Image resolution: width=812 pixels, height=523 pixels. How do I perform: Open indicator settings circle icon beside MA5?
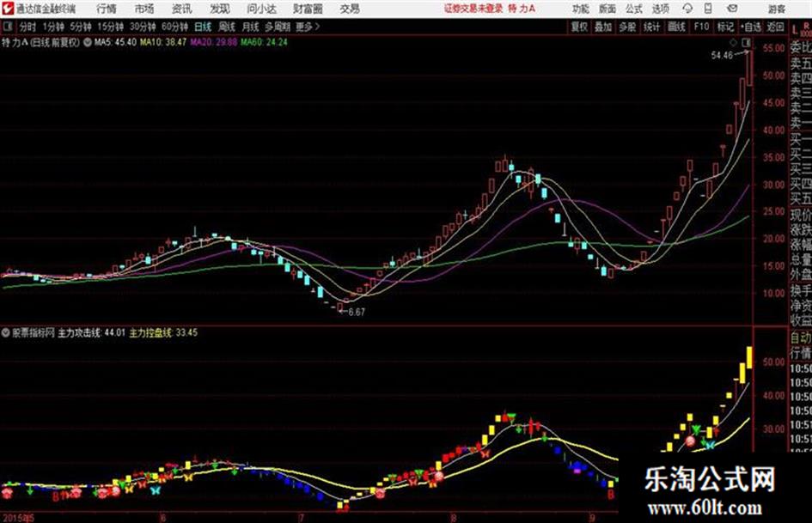88,42
